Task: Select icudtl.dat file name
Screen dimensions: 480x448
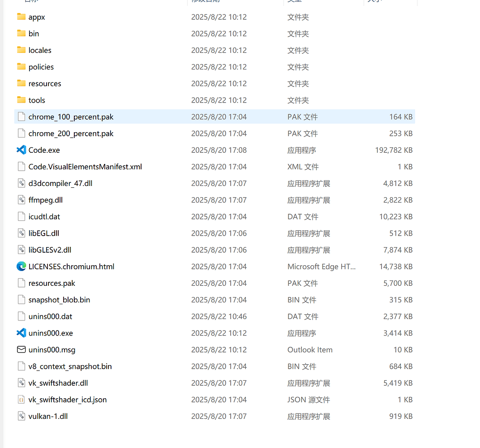Action: tap(44, 216)
